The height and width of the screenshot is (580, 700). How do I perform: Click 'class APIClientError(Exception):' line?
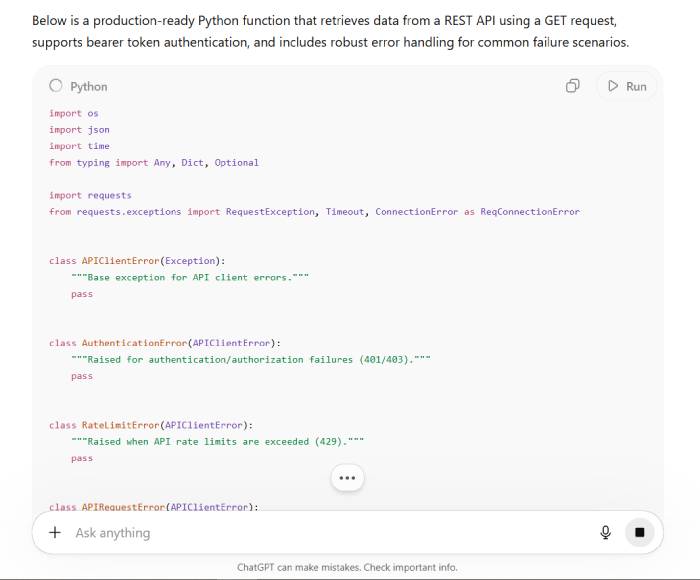tap(138, 261)
